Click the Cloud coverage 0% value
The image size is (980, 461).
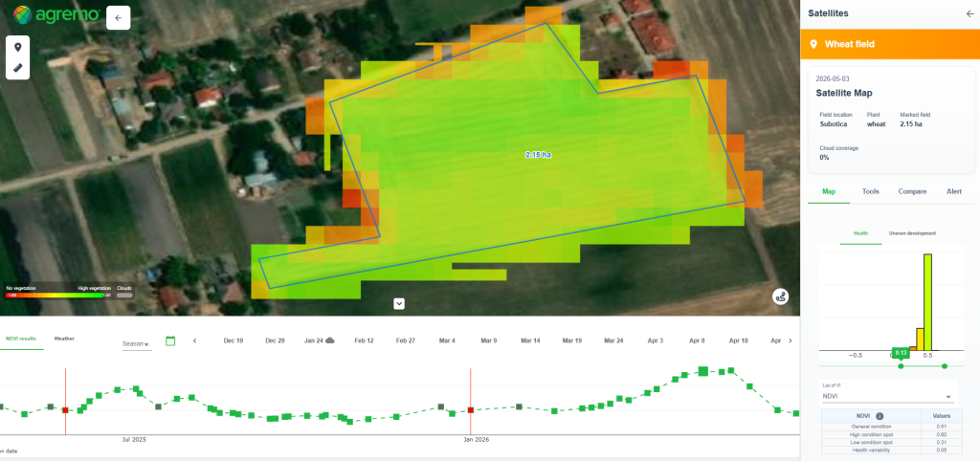click(x=824, y=158)
